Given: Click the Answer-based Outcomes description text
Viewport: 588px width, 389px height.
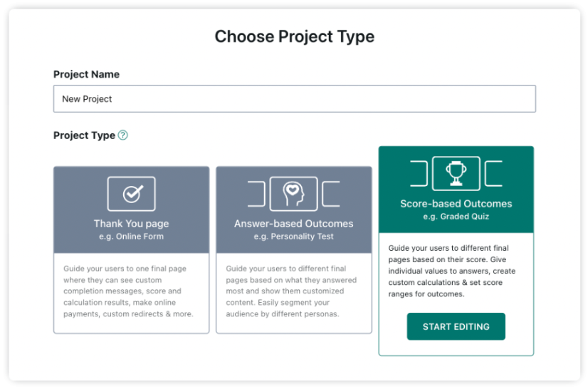Looking at the screenshot, I should [x=291, y=291].
